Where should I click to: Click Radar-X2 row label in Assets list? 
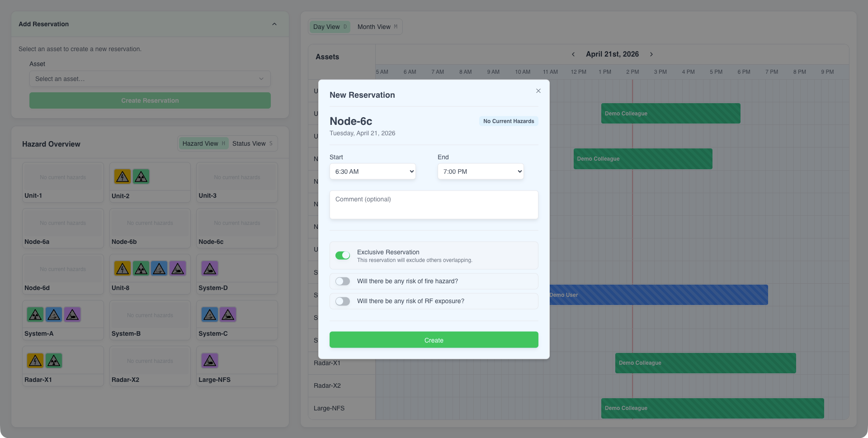327,386
